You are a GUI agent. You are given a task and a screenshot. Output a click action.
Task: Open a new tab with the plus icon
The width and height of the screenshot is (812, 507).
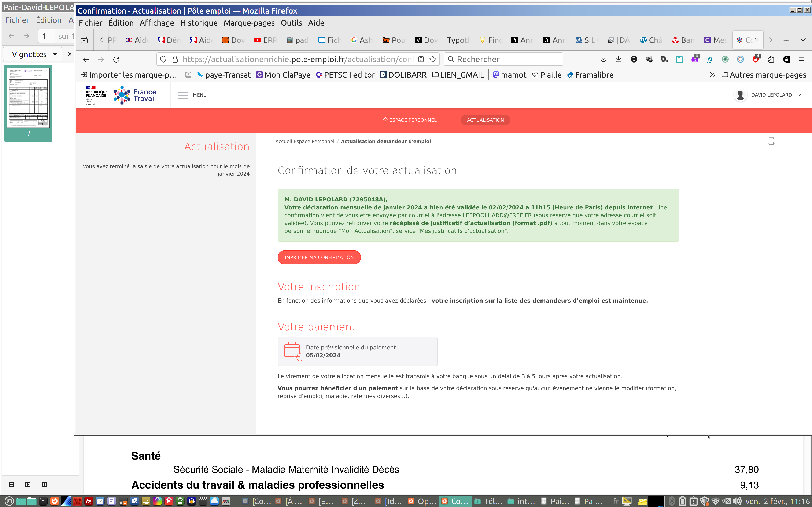(786, 40)
